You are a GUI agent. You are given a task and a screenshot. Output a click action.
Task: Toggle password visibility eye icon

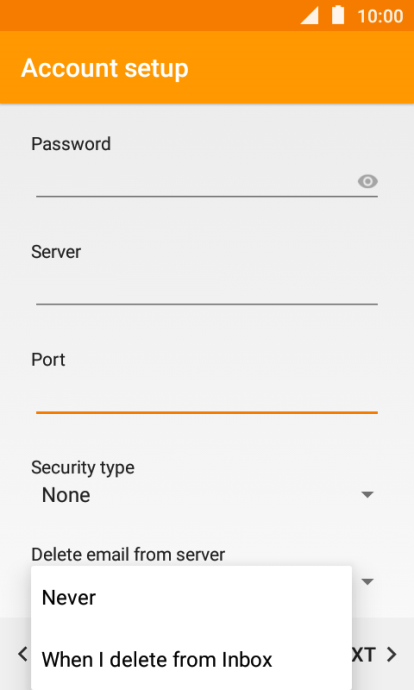(367, 181)
